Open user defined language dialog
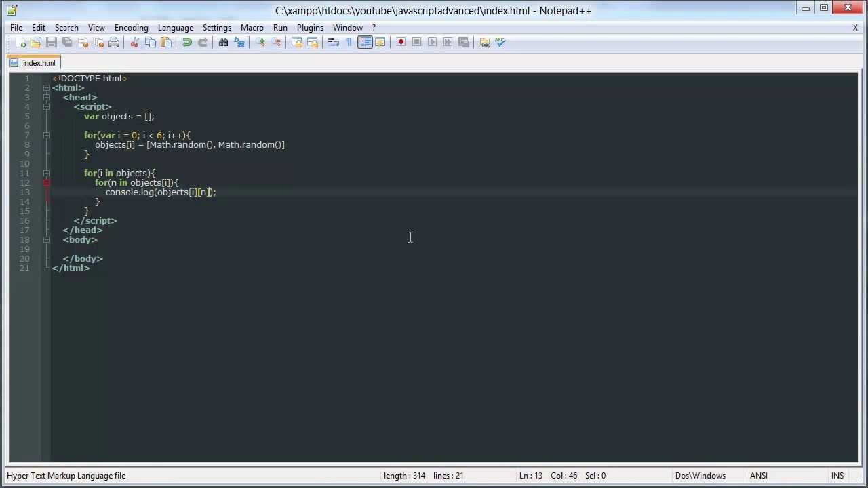 (x=380, y=43)
